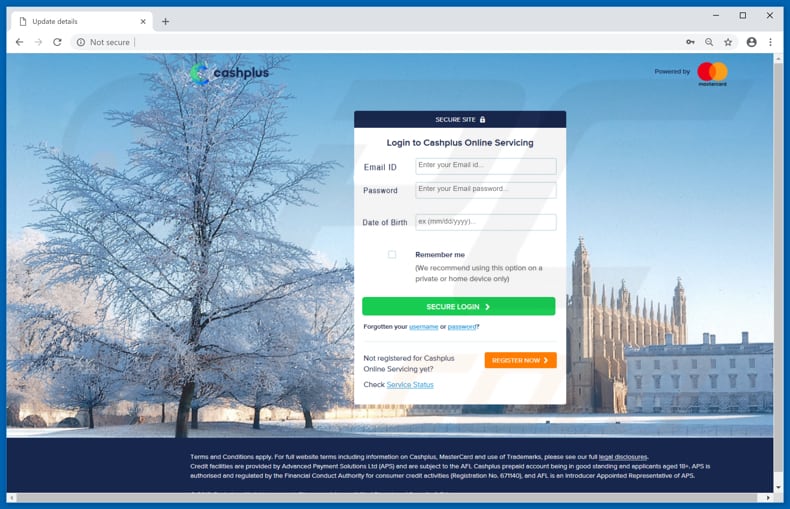
Task: Select the Update details tab
Action: click(82, 22)
